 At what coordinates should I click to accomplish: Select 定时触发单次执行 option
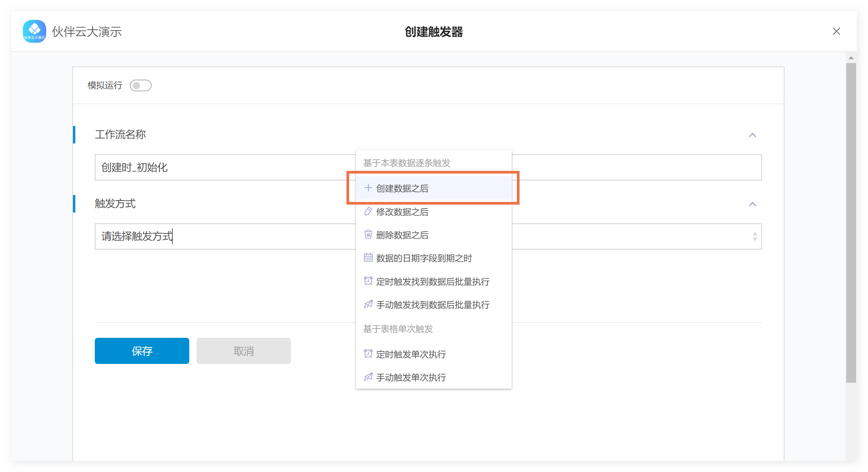433,354
